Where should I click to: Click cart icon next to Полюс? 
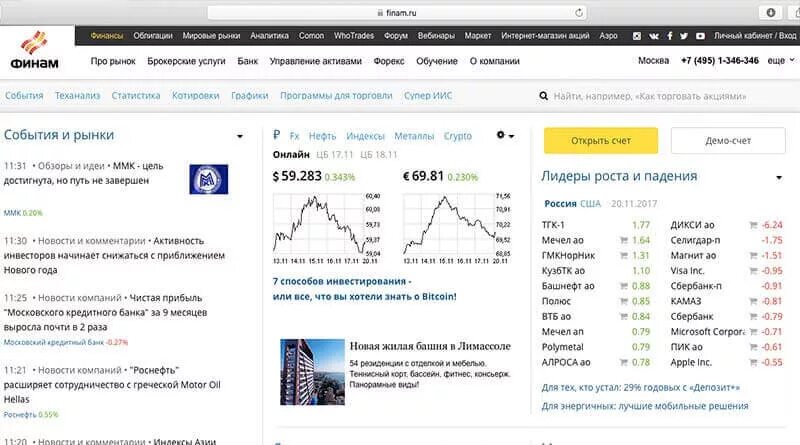pyautogui.click(x=623, y=301)
